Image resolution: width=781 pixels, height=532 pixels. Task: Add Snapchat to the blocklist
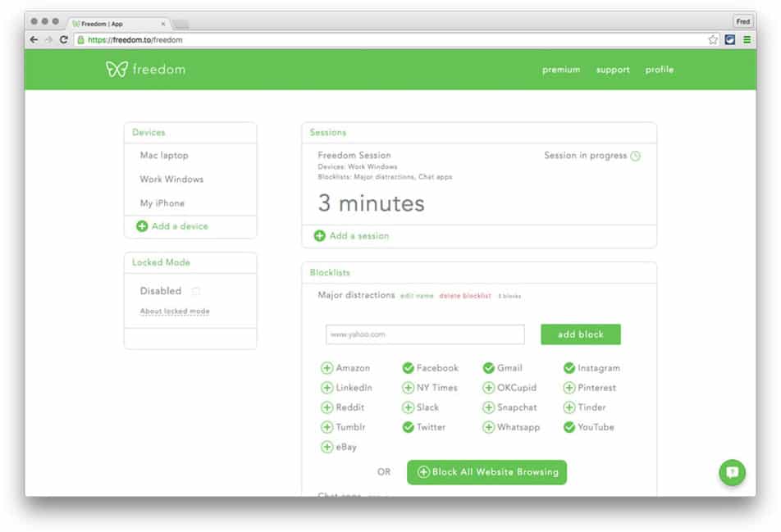(489, 407)
